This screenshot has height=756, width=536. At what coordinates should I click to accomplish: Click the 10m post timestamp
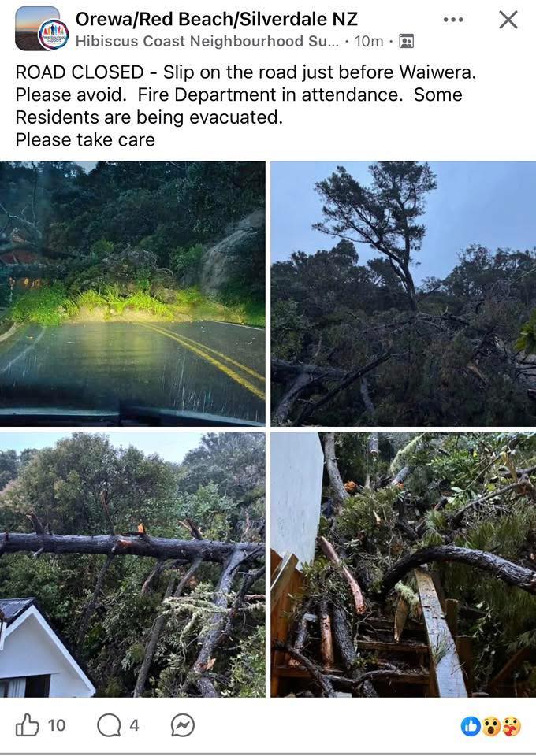point(369,42)
